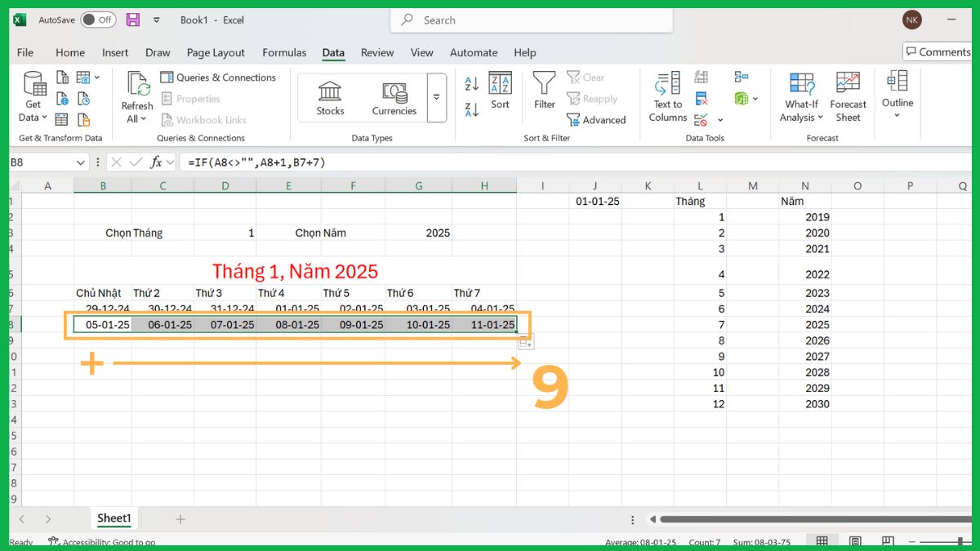980x551 pixels.
Task: Open Queries & Connections pane
Action: click(219, 77)
